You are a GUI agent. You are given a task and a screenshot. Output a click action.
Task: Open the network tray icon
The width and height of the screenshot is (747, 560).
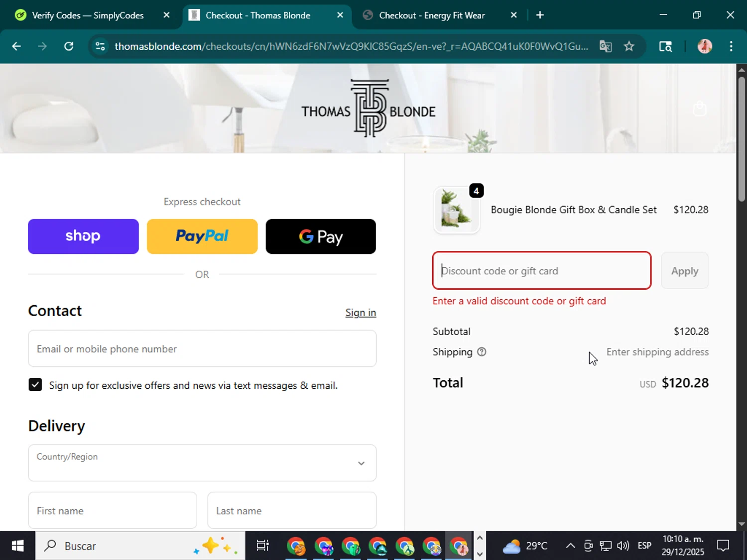click(x=606, y=546)
